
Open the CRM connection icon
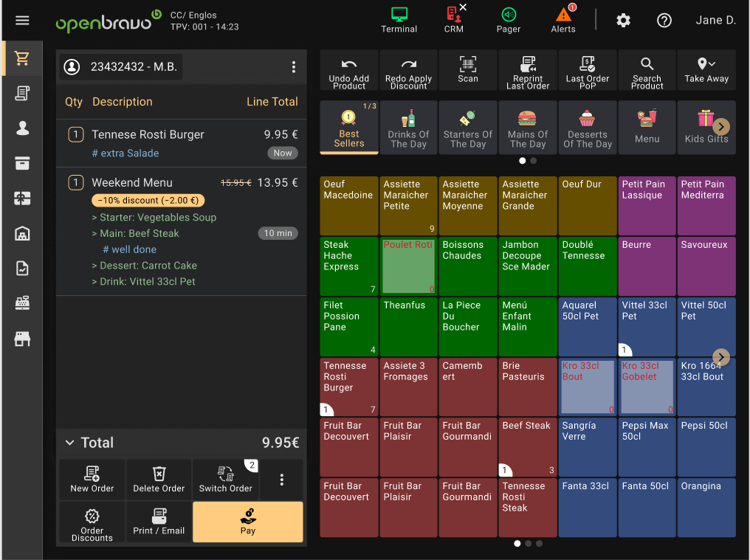click(x=454, y=20)
